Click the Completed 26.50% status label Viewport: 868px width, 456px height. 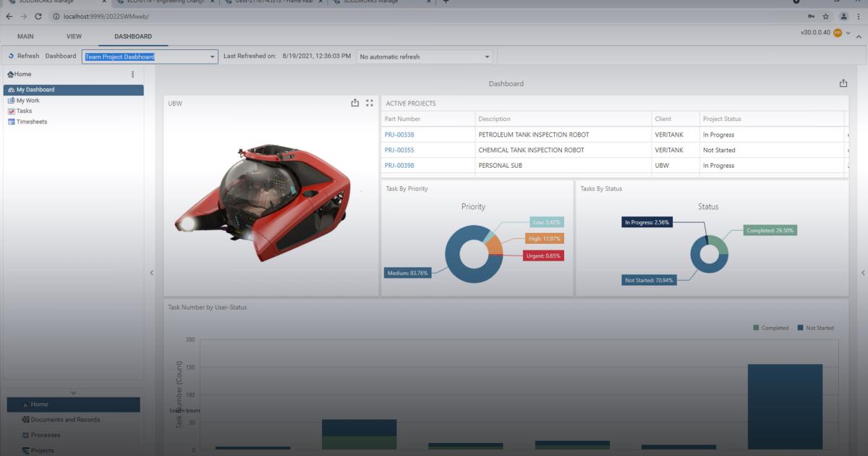pos(770,230)
